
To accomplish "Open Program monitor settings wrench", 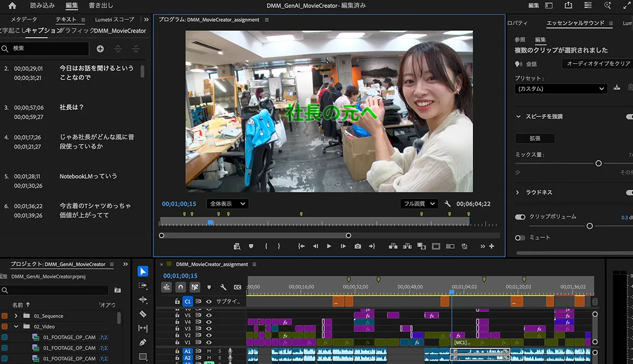I will pos(448,204).
